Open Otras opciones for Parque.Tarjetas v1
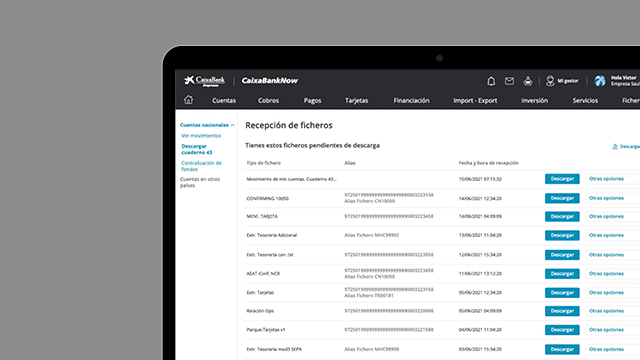Viewport: 640px width, 360px height. click(612, 330)
